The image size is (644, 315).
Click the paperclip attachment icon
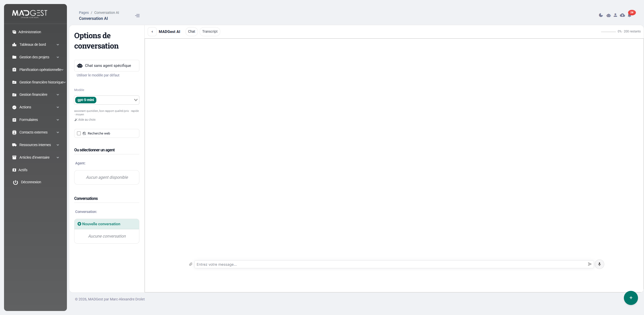[191, 264]
